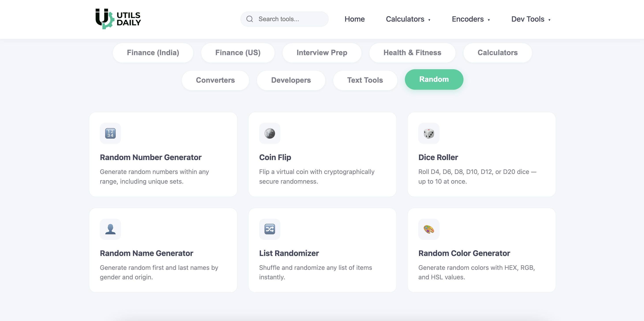Choose the Developers category pill
644x321 pixels.
point(291,80)
